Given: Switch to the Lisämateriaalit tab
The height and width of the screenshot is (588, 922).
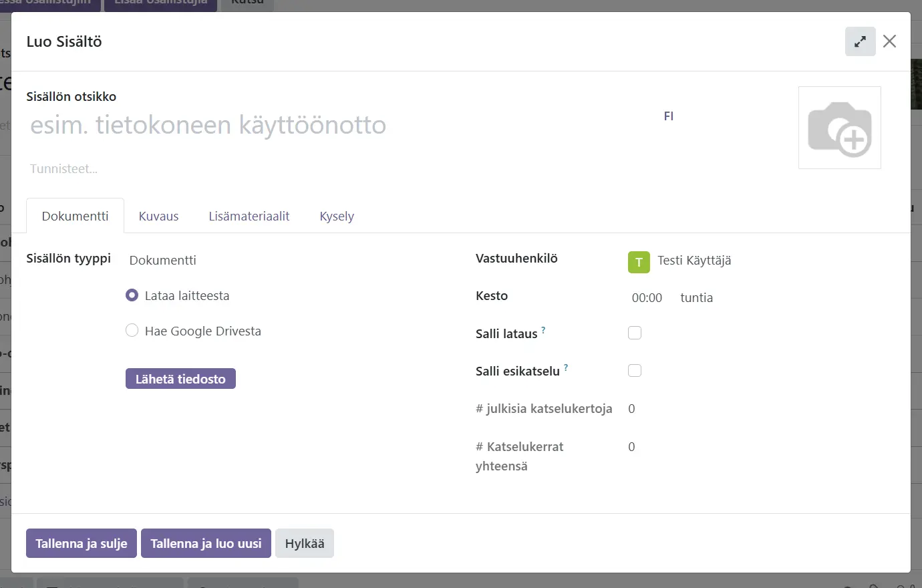Looking at the screenshot, I should [249, 216].
